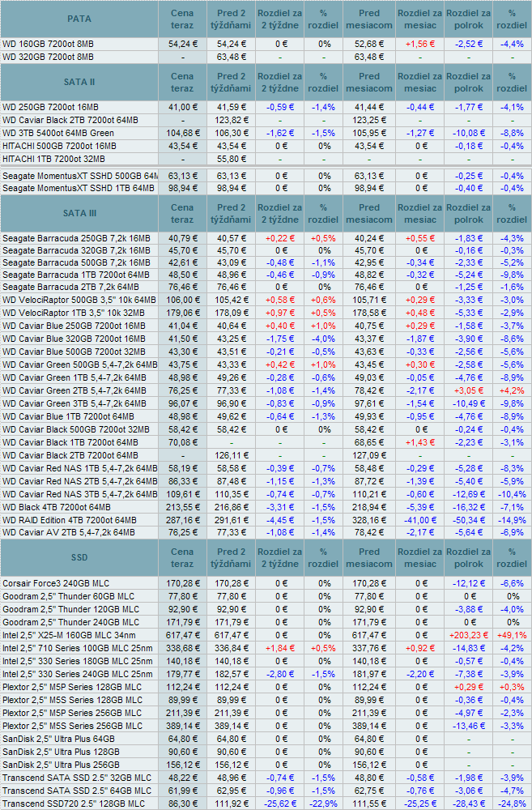532x810 pixels.
Task: Select the WD 160GB 7200ot 8MB row name
Action: click(x=48, y=44)
